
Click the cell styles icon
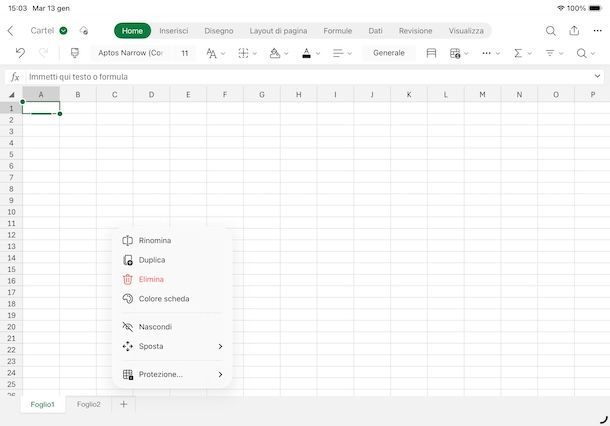(x=431, y=53)
